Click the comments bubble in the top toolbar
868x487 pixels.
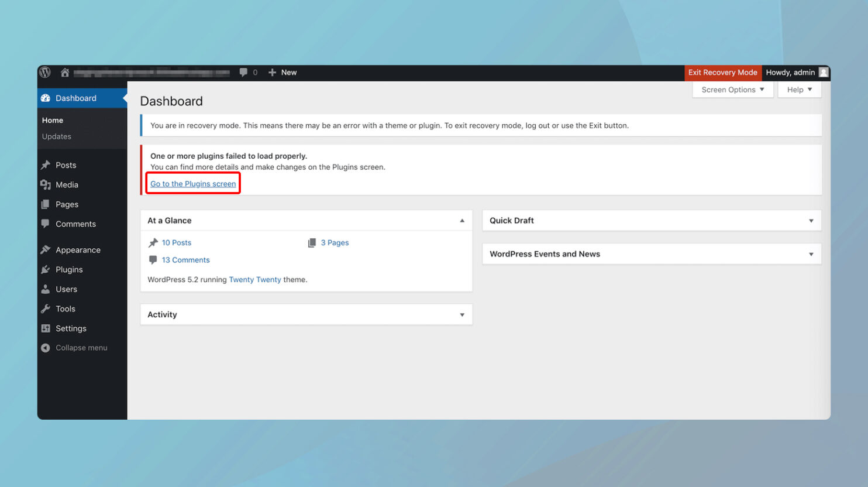tap(244, 72)
